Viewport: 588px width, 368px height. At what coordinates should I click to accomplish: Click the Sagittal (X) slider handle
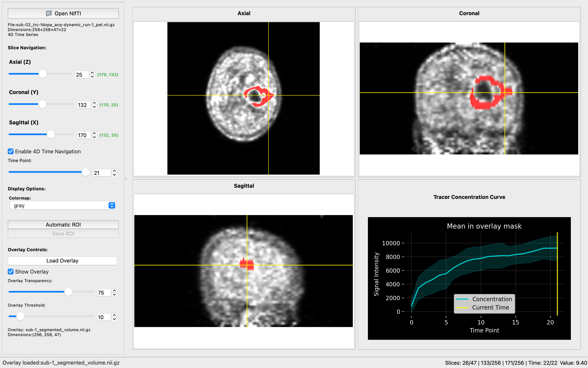tap(51, 134)
